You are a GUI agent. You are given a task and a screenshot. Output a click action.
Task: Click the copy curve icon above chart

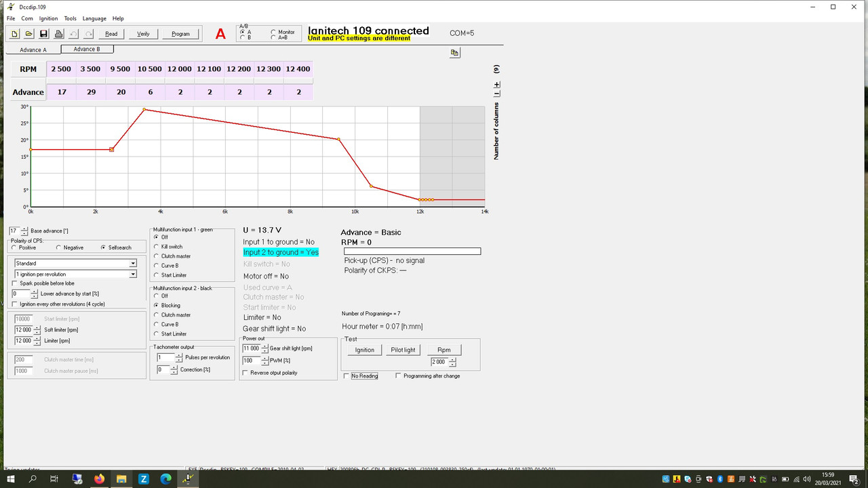coord(455,53)
